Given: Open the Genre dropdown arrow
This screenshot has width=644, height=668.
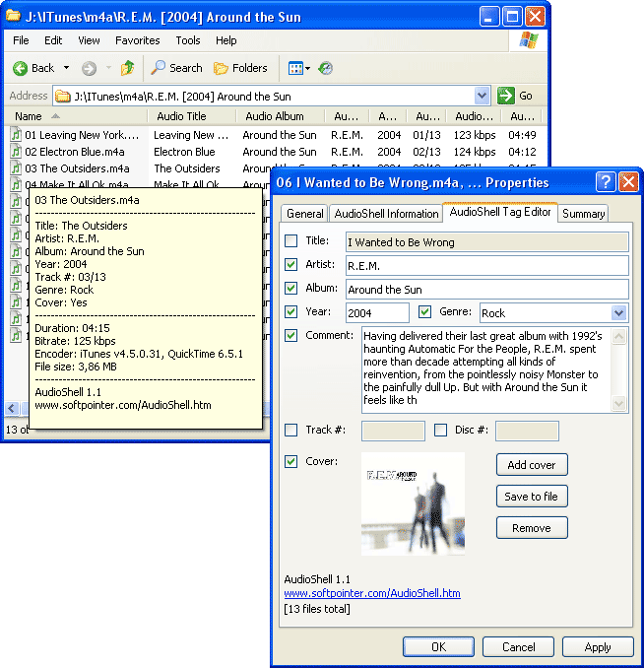Looking at the screenshot, I should (x=618, y=312).
